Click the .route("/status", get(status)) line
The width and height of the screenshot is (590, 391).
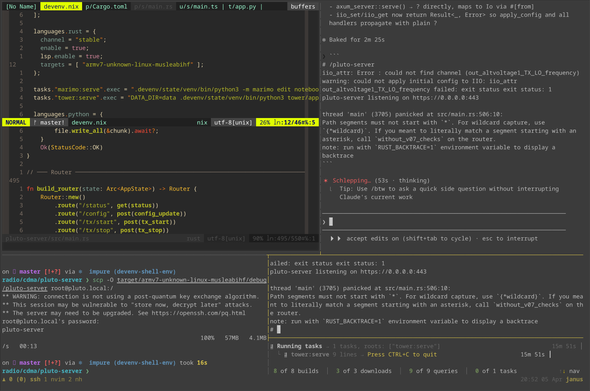pos(106,205)
